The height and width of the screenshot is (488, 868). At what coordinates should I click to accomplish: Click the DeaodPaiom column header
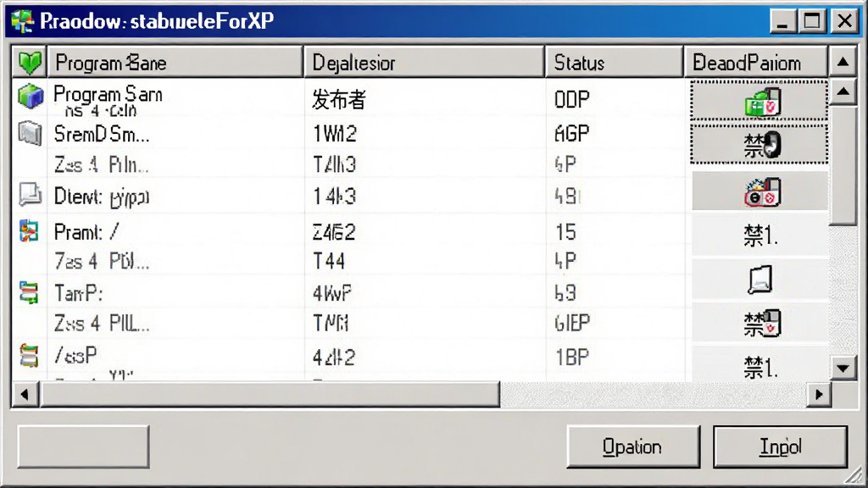pyautogui.click(x=756, y=63)
